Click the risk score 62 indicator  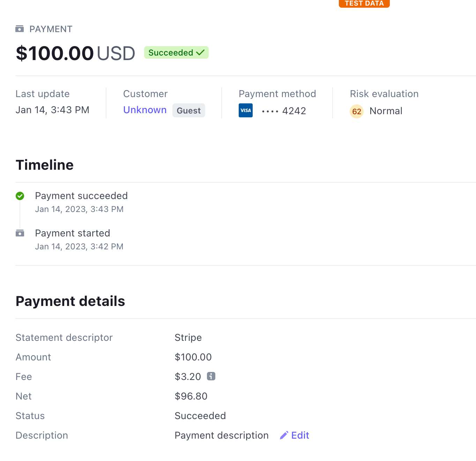tap(356, 111)
